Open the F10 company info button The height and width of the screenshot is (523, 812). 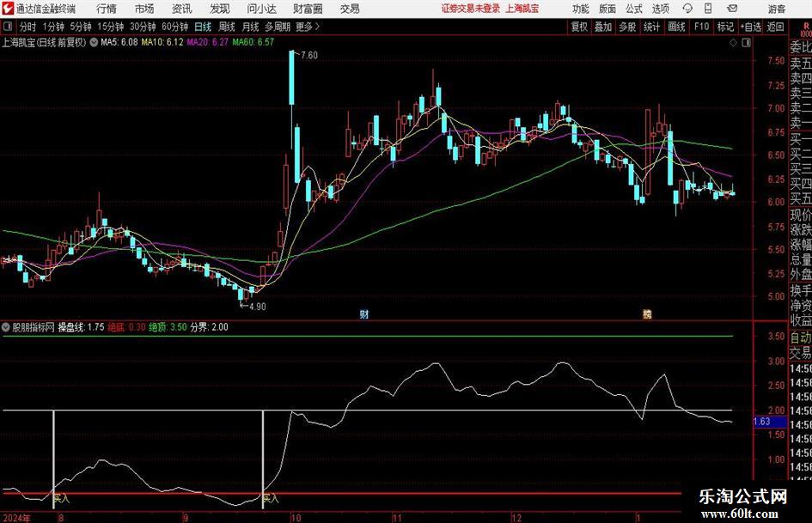(x=702, y=27)
